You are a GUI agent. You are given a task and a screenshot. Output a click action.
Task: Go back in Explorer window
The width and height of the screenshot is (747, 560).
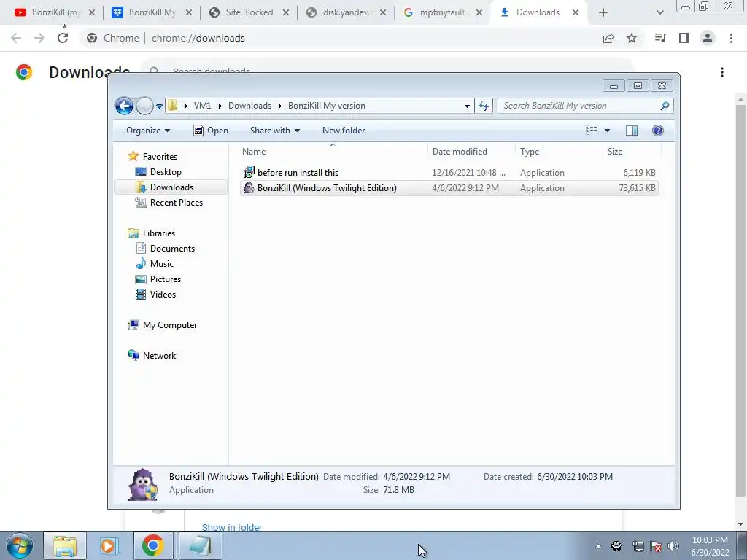(x=124, y=106)
